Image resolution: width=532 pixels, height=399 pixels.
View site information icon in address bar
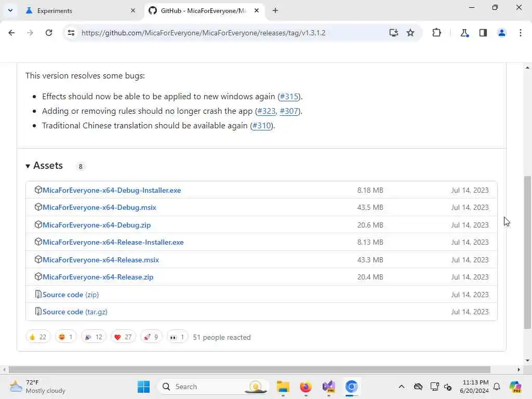click(x=71, y=33)
